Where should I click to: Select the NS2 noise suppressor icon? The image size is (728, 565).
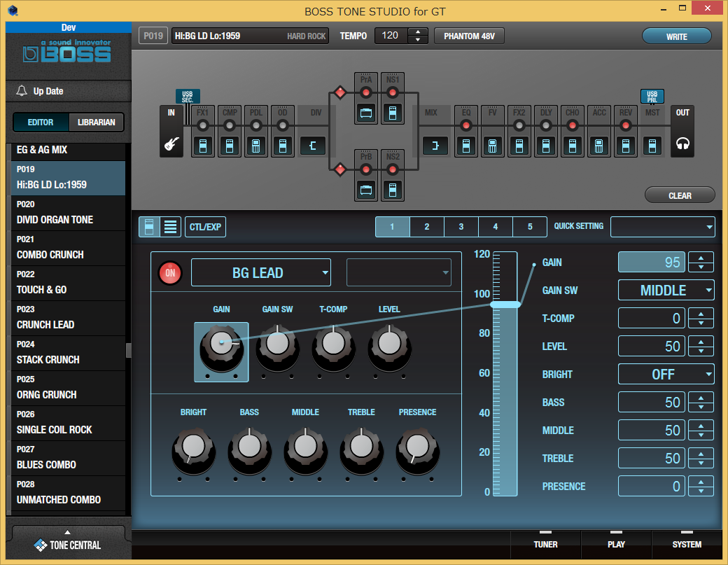[393, 190]
